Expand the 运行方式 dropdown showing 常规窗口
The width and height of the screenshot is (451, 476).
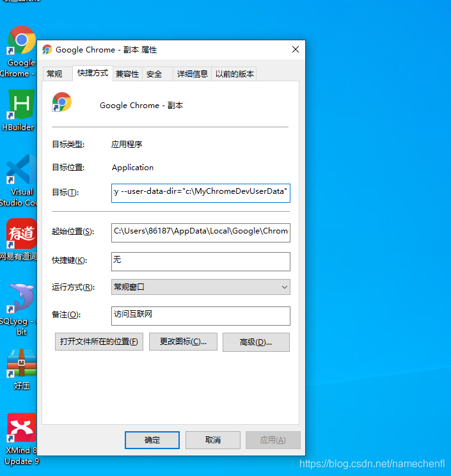tap(201, 287)
